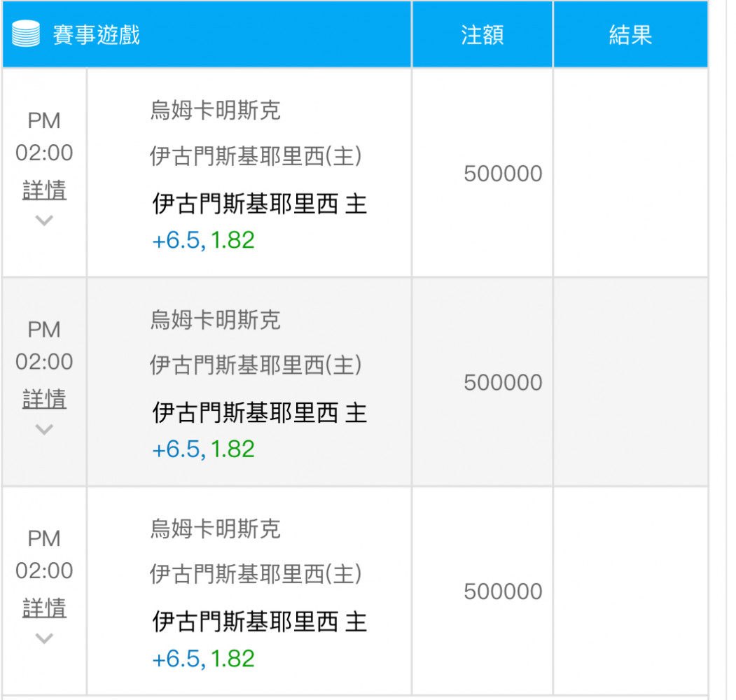Click second row bet amount 500000

504,382
